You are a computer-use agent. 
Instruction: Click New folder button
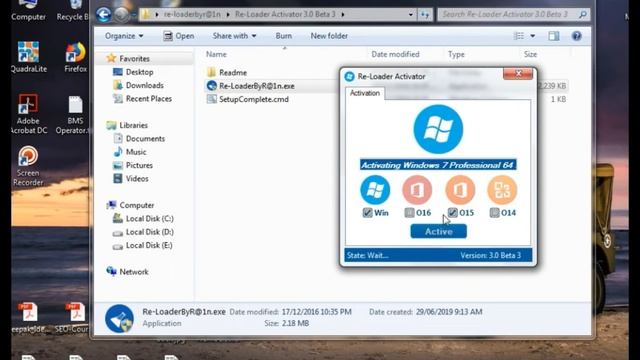[x=329, y=36]
